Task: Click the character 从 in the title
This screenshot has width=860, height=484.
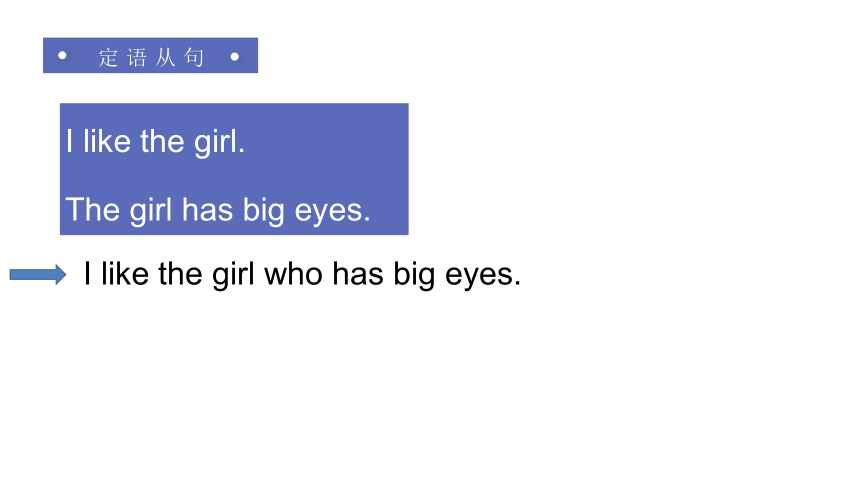Action: tap(165, 57)
